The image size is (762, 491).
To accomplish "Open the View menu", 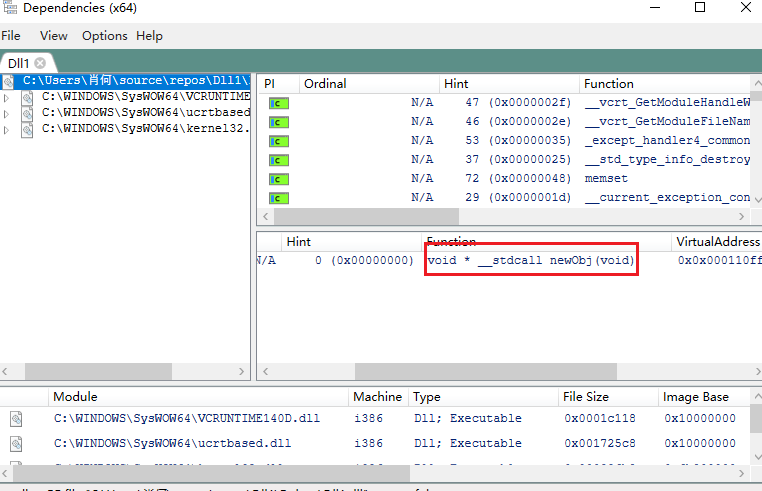I will 54,35.
